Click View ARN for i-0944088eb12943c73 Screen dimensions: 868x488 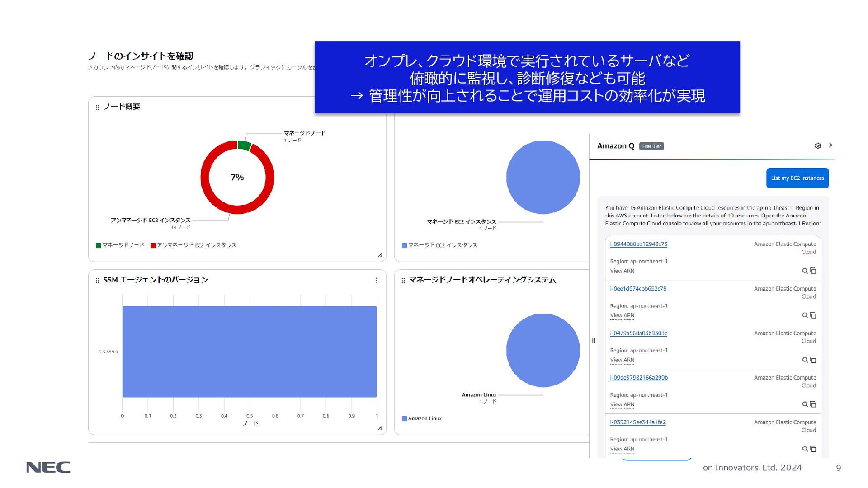(622, 271)
